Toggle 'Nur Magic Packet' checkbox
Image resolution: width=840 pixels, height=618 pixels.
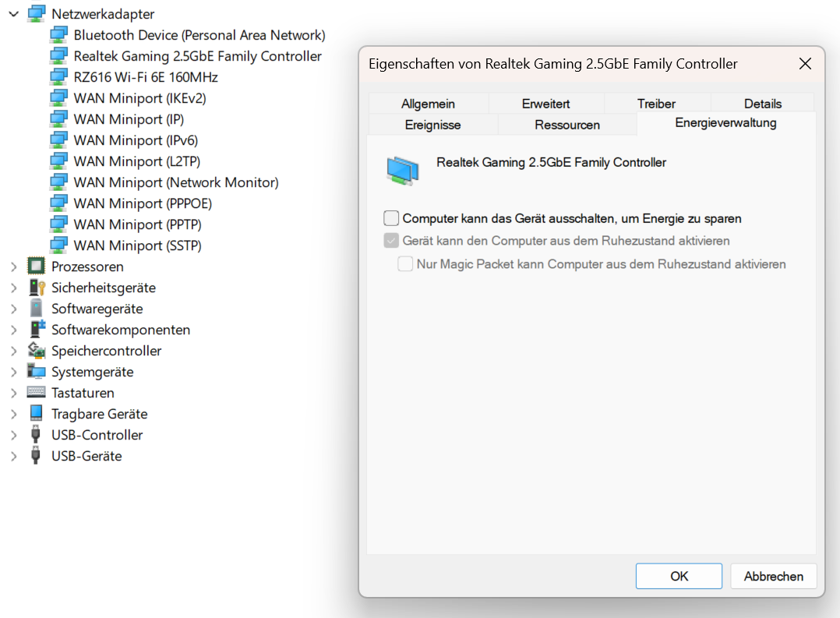pos(405,263)
